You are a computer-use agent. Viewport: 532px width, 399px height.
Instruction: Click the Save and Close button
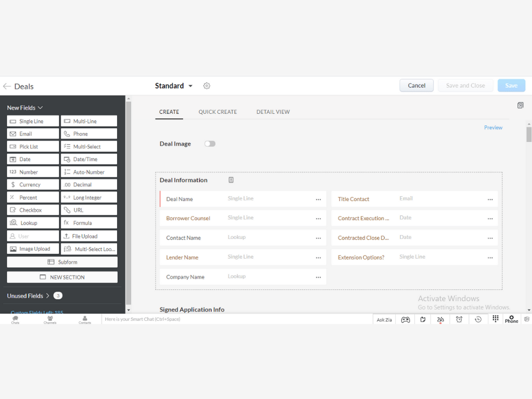pos(465,86)
